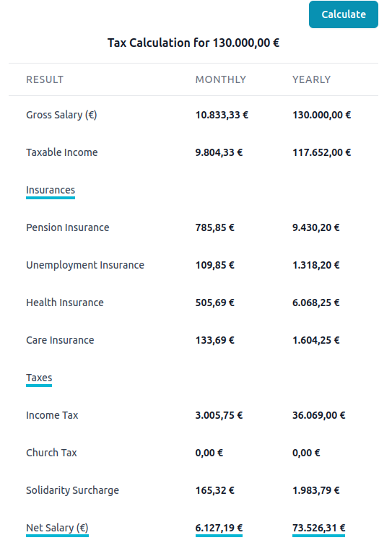Select monthly income tax value 3.005,75 €
Screen dimensions: 392x548
click(219, 415)
